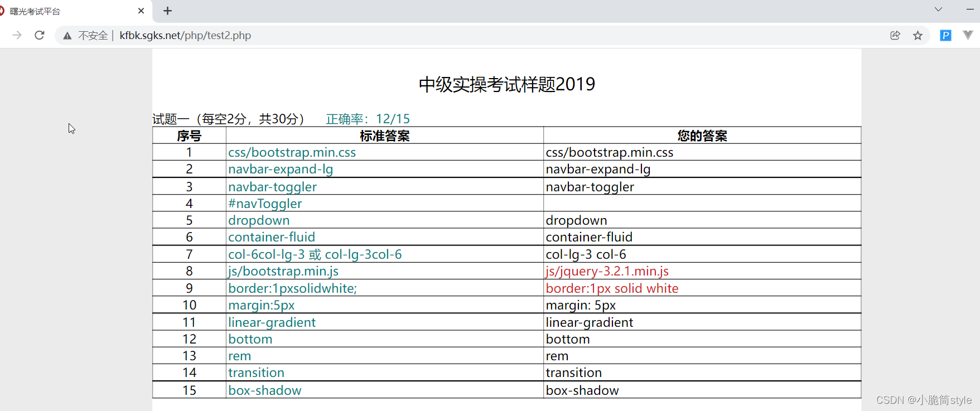
Task: Click standard answer dropdown in row 5
Action: click(x=259, y=220)
